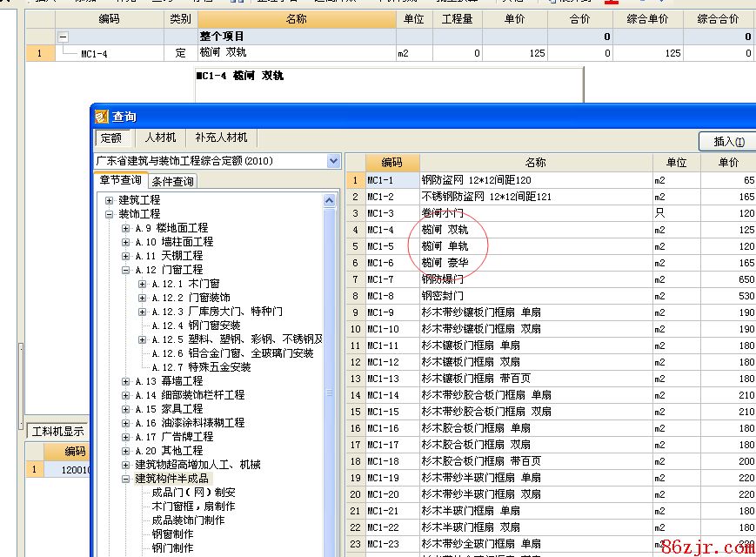756x557 pixels.
Task: Click the 名称 column header in results
Action: click(535, 163)
